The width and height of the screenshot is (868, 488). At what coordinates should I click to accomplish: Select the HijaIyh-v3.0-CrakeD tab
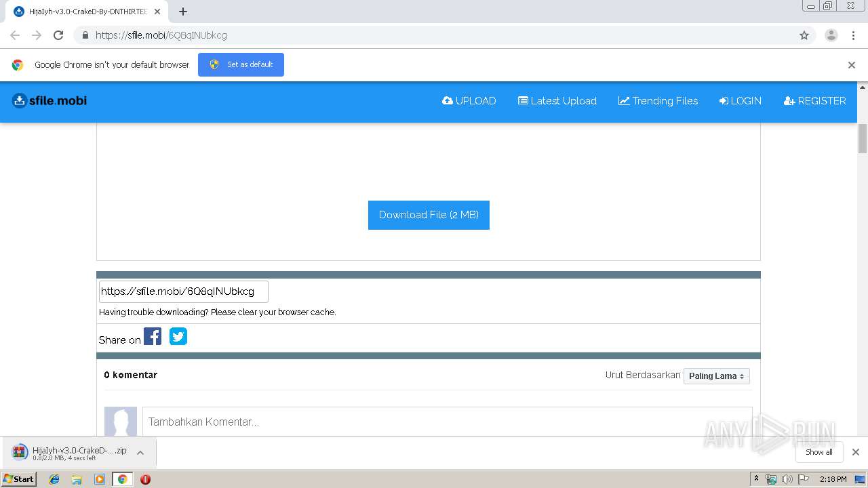(87, 12)
